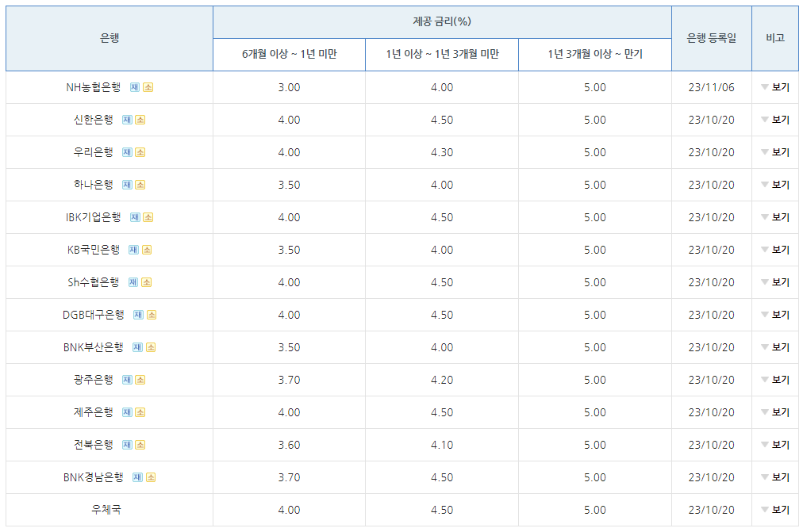Select the 소 badge next to 전북은행
Image resolution: width=803 pixels, height=532 pixels.
[140, 444]
